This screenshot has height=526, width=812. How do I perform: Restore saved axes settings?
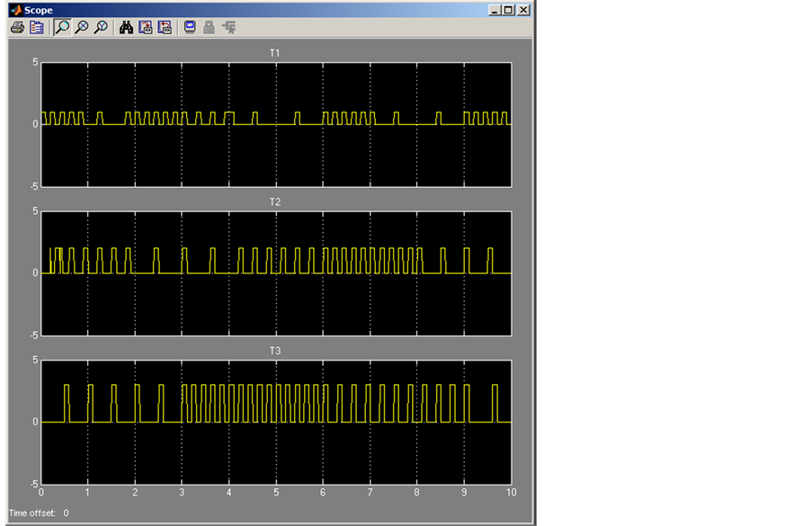click(164, 28)
